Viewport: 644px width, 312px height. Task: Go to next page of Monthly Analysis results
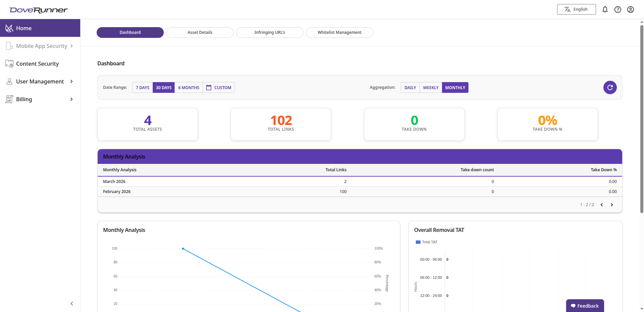pos(612,204)
